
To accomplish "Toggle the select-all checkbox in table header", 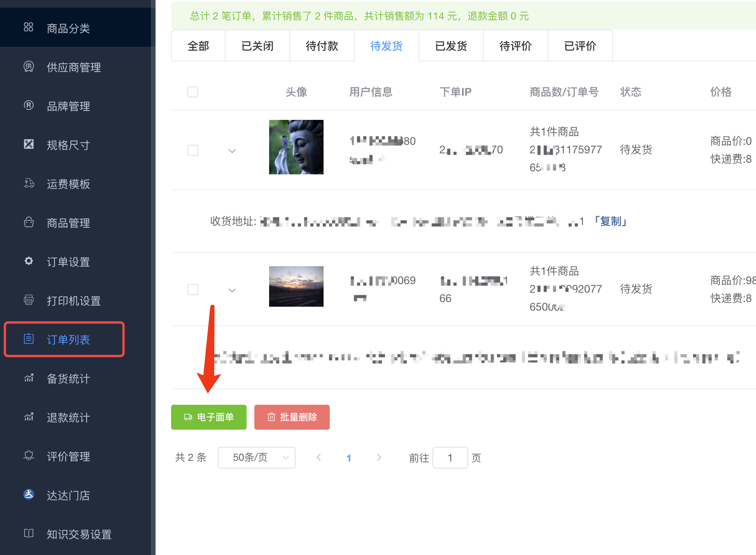I will (x=193, y=92).
